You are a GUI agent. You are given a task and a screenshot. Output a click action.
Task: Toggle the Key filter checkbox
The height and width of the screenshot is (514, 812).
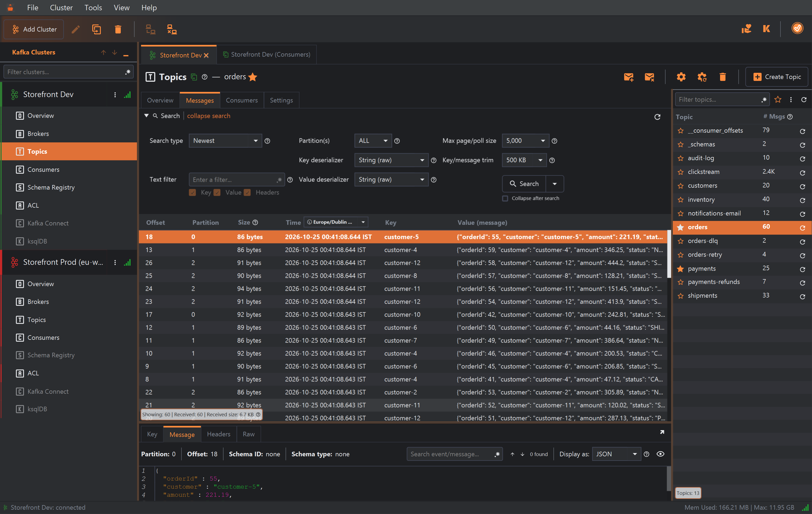click(192, 193)
